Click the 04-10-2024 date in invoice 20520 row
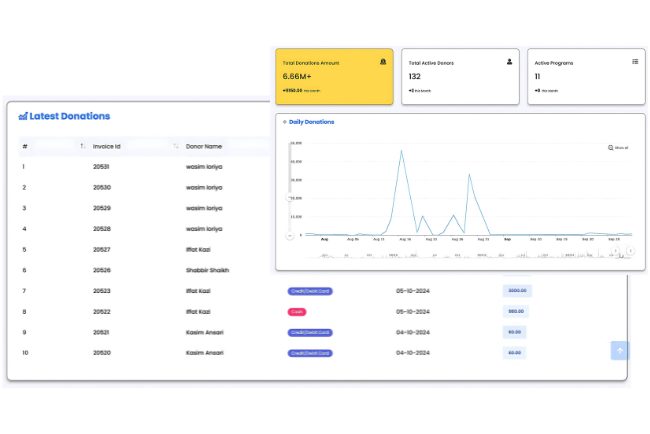 [x=412, y=353]
